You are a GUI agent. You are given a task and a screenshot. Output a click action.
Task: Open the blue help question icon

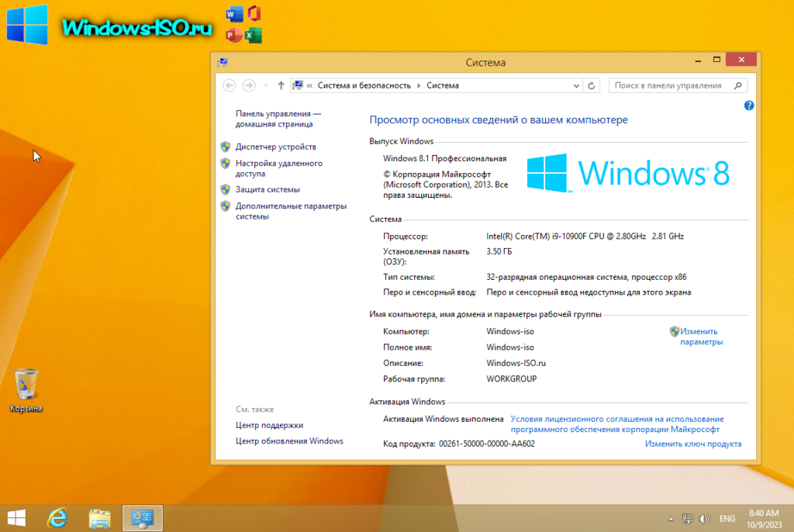(x=749, y=105)
